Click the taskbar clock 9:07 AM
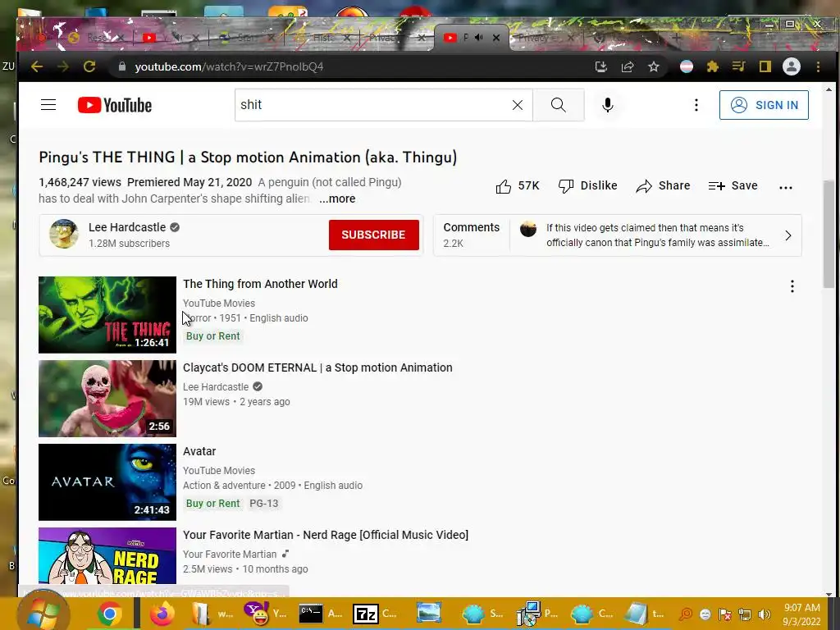Image resolution: width=840 pixels, height=630 pixels. (x=801, y=614)
